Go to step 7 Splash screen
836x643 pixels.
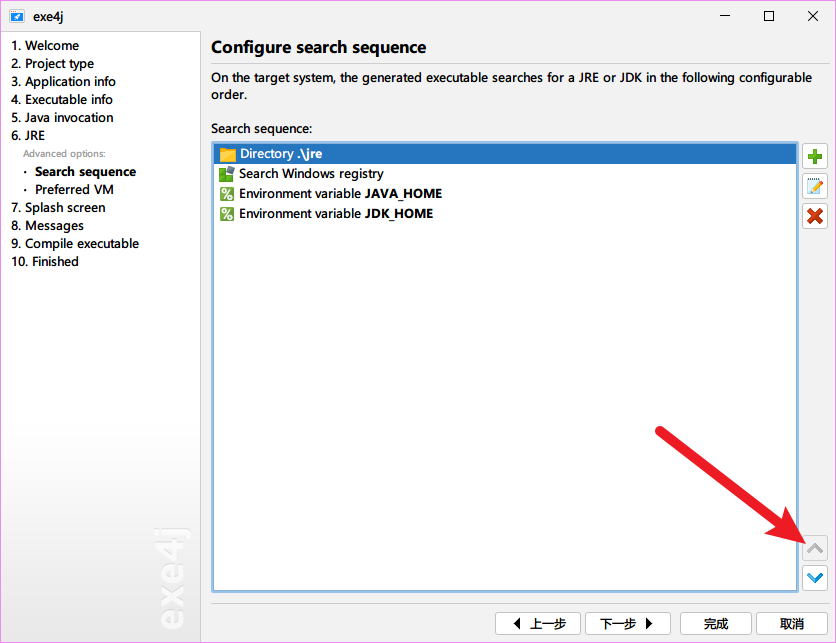[x=58, y=208]
